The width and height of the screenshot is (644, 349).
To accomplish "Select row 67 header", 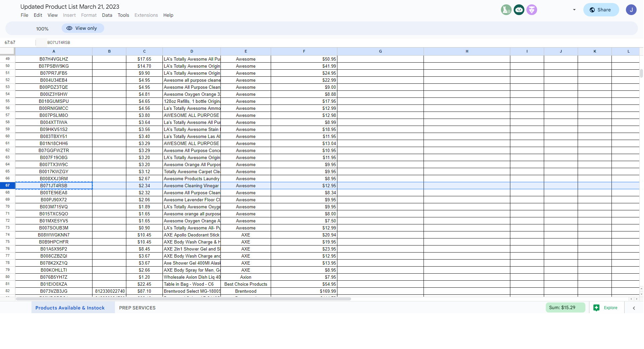I will click(7, 186).
